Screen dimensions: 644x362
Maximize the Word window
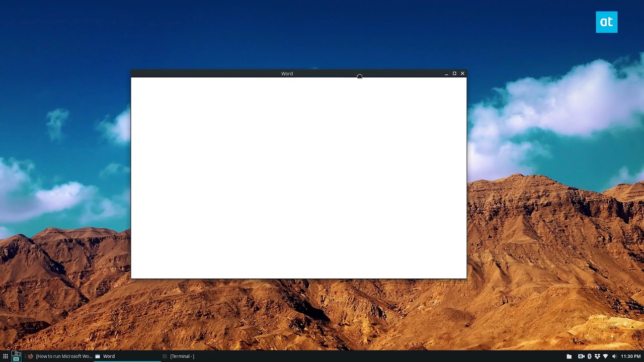[x=454, y=73]
